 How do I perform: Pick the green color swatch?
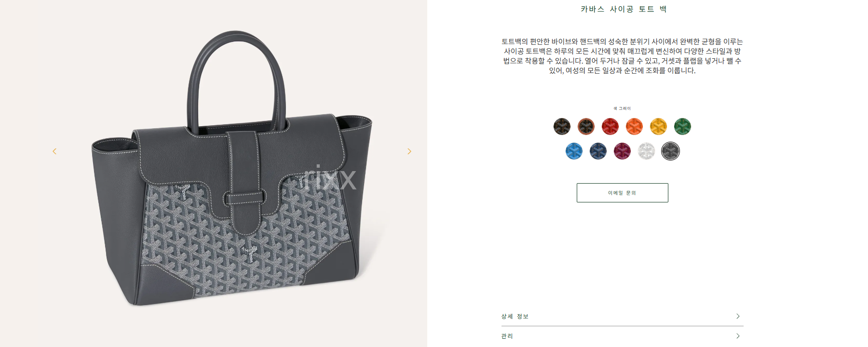pos(682,126)
